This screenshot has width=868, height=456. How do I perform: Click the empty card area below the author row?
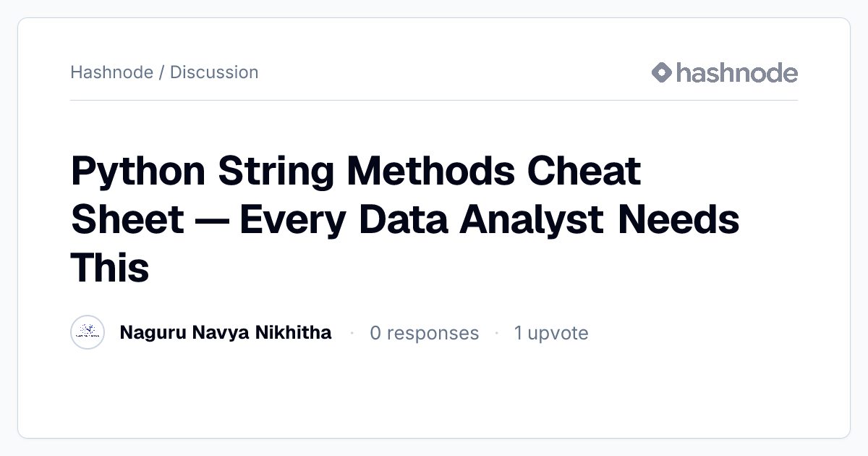pyautogui.click(x=434, y=394)
